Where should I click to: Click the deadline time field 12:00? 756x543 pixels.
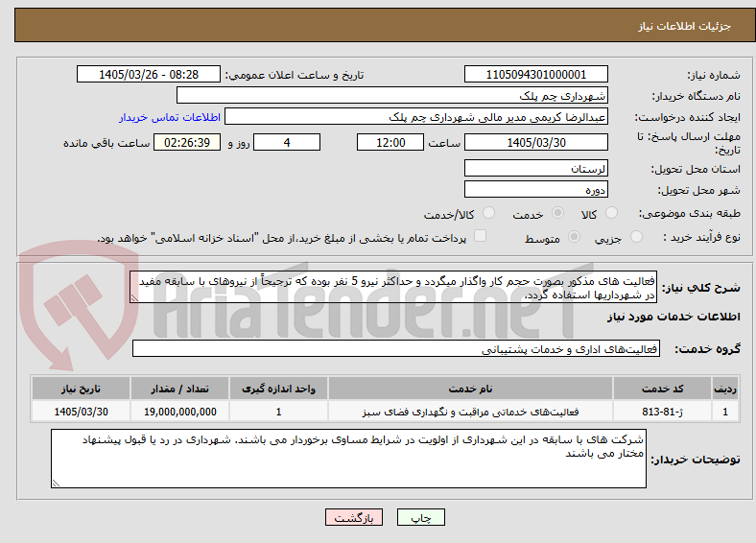point(390,142)
